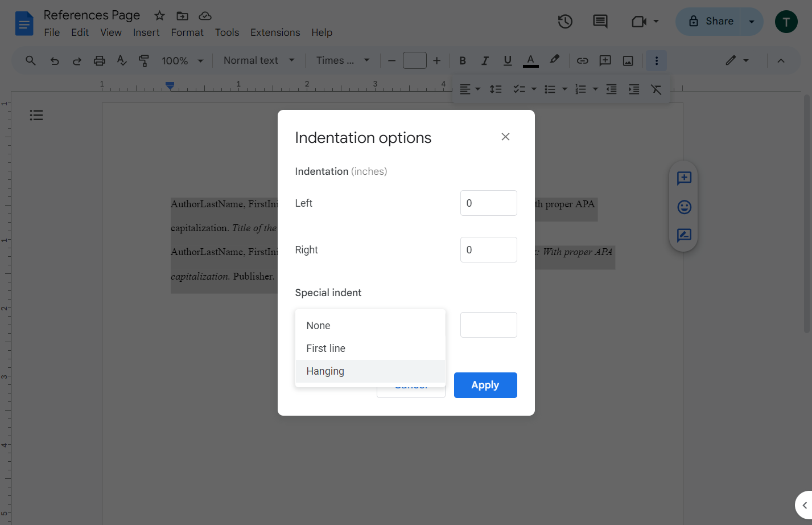Expand the Share options arrow

(x=752, y=22)
